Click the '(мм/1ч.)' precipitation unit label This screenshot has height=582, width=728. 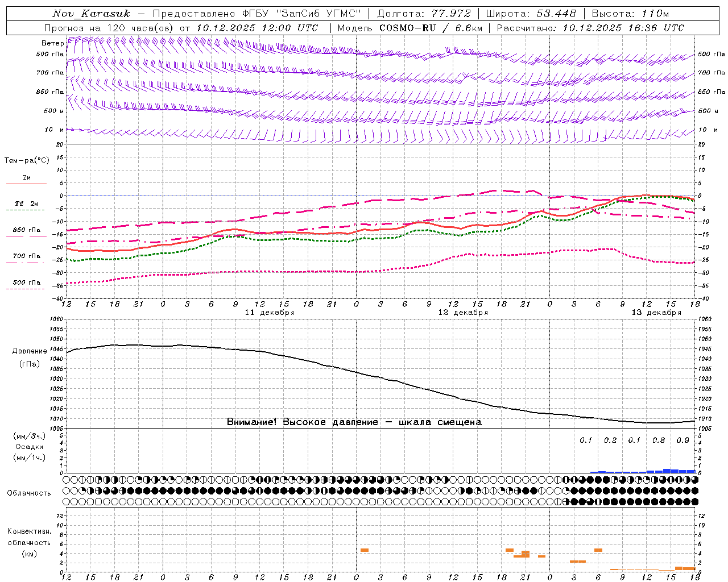pyautogui.click(x=30, y=458)
